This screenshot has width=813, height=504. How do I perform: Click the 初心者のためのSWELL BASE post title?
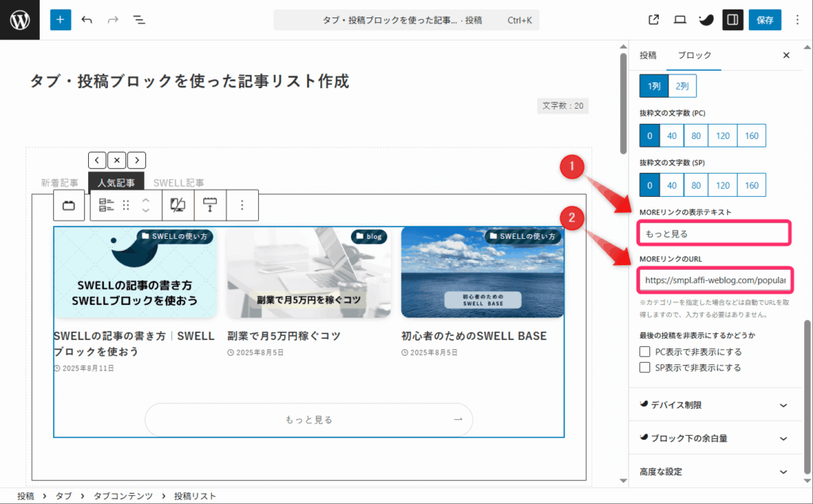click(474, 336)
